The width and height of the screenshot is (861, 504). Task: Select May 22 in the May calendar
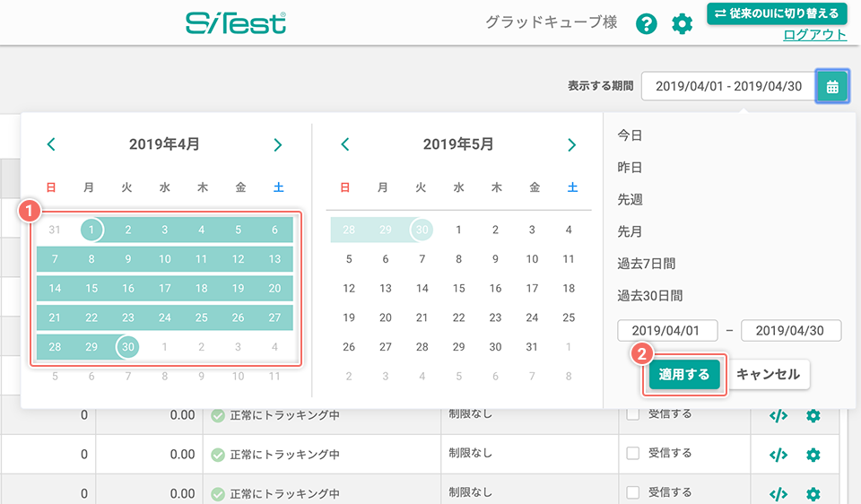pyautogui.click(x=458, y=317)
